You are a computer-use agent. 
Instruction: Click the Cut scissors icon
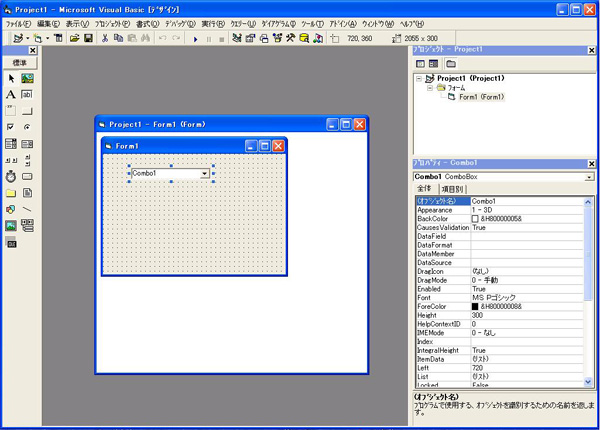coord(105,38)
